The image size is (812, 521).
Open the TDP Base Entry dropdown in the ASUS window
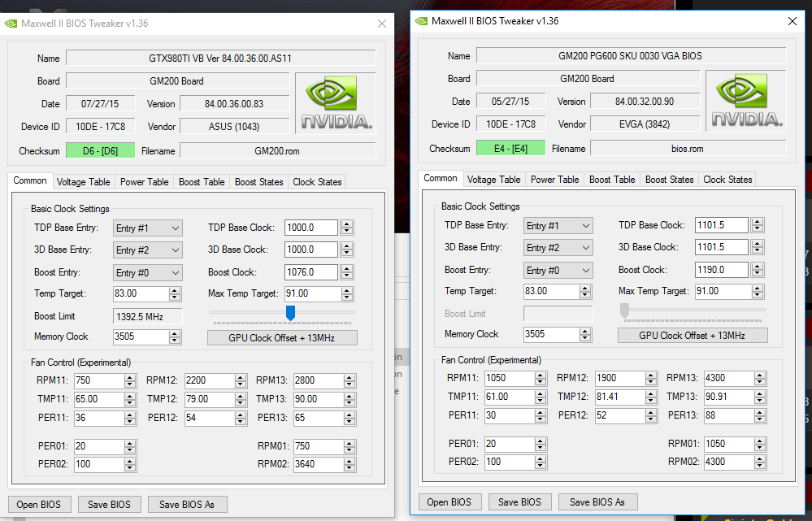click(x=147, y=228)
